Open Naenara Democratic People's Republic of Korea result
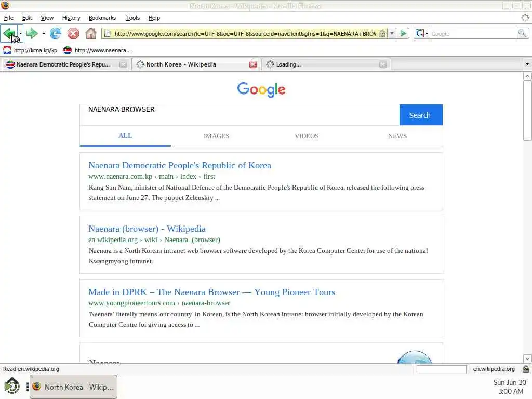The height and width of the screenshot is (399, 532). pyautogui.click(x=180, y=165)
